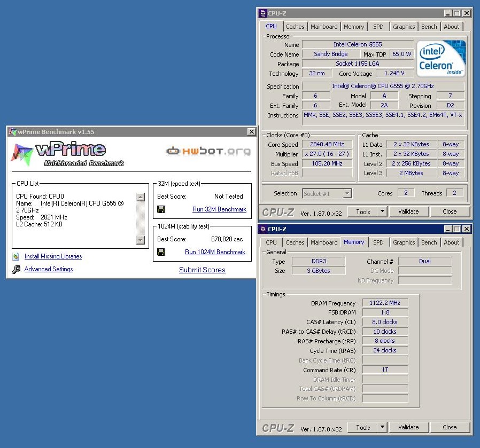Close the lower CPU-Z Memory window
The width and height of the screenshot is (480, 448).
tap(466, 229)
